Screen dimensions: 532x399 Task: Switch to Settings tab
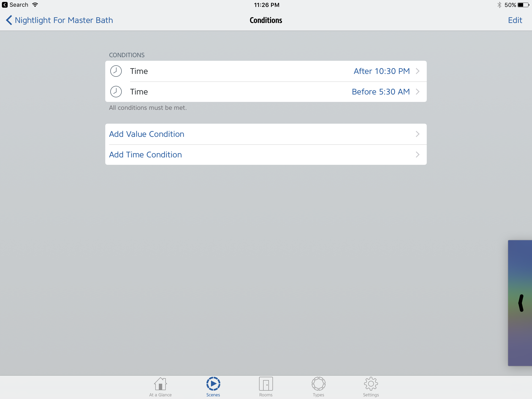click(x=371, y=387)
